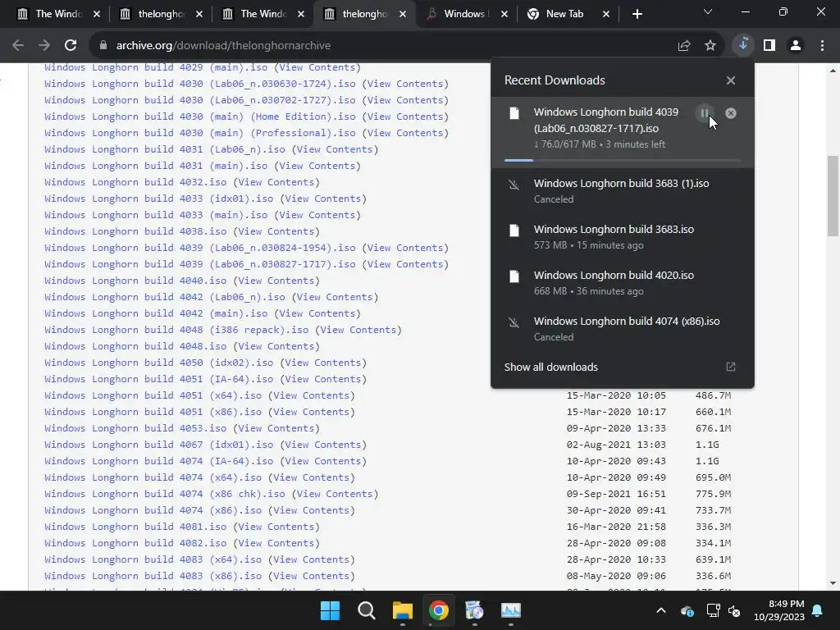
Task: Click the scrollbar down arrow
Action: tap(833, 583)
